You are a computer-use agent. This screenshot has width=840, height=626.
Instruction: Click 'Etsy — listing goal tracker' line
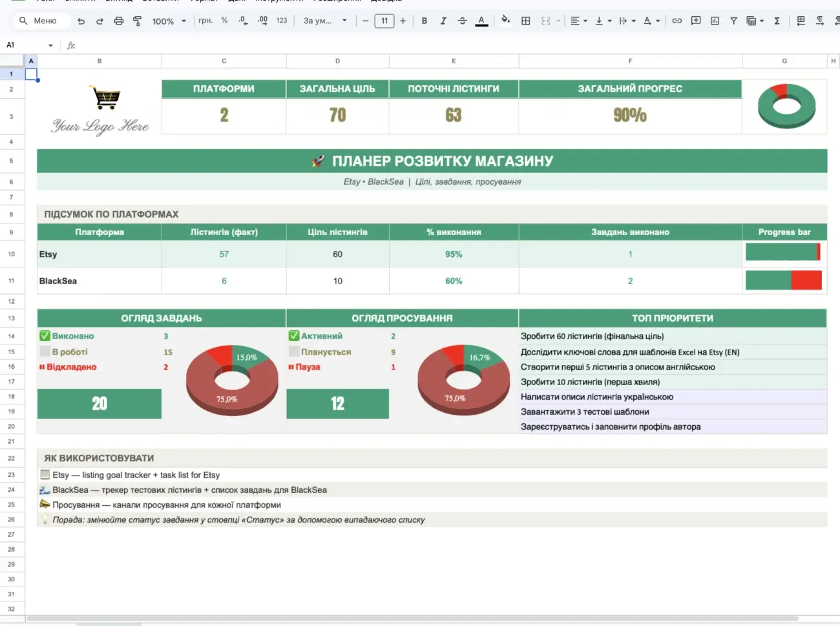coord(136,475)
